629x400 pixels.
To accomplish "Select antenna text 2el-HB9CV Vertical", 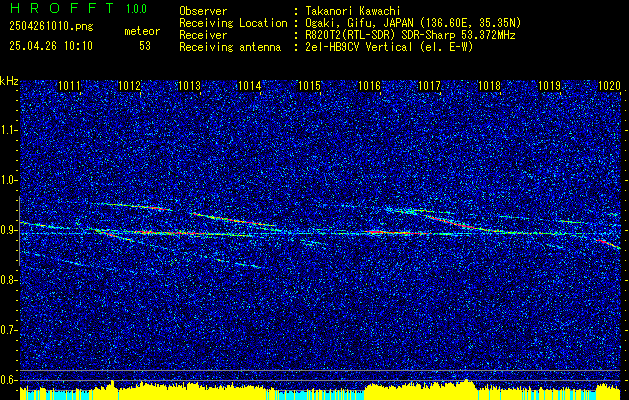I will 359,47.
